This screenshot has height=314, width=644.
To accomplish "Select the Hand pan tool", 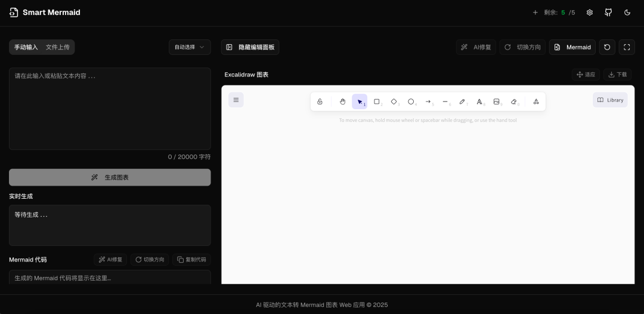I will point(342,101).
